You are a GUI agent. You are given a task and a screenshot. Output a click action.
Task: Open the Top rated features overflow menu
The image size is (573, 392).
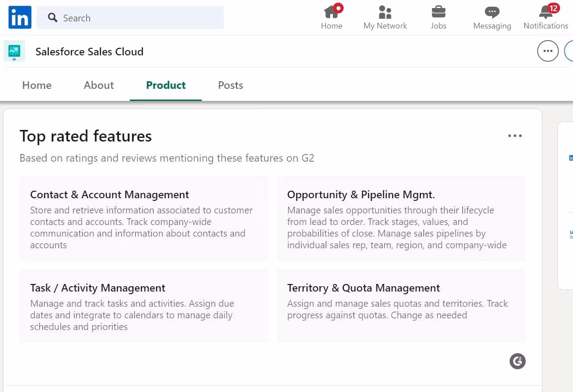click(515, 136)
